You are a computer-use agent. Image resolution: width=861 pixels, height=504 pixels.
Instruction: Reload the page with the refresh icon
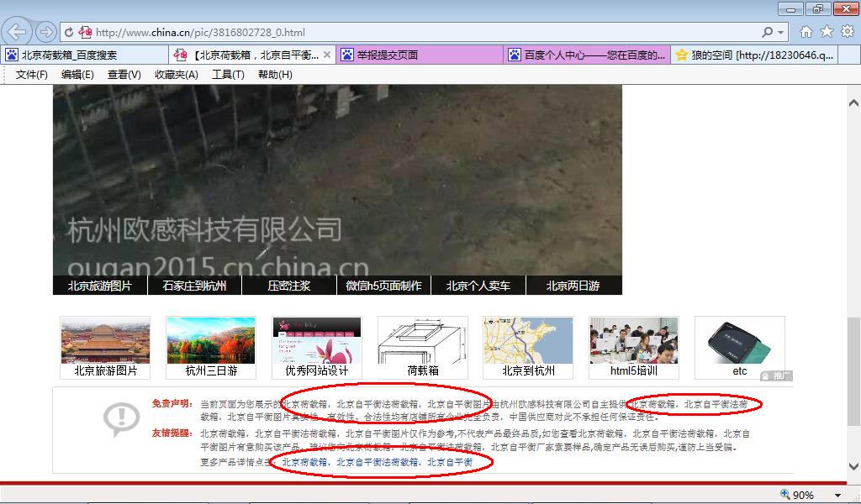[x=69, y=33]
